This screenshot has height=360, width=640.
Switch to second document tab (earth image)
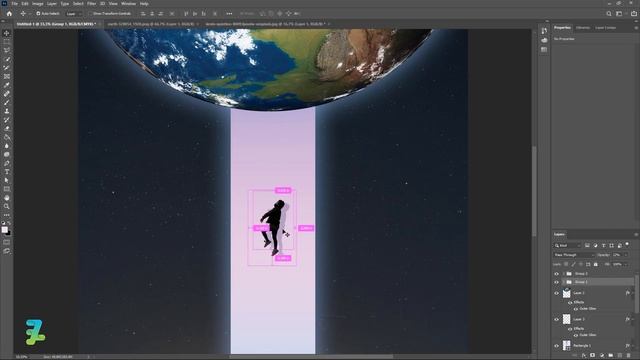click(151, 24)
